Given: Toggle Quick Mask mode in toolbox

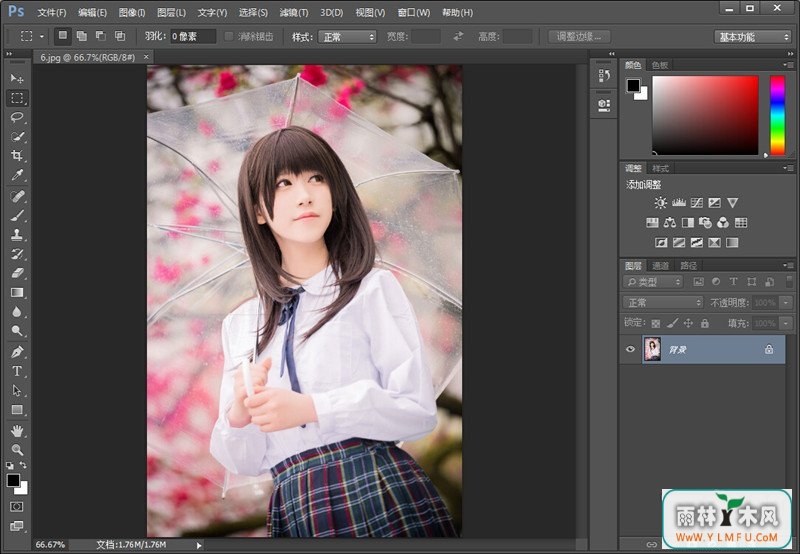Looking at the screenshot, I should coord(17,507).
